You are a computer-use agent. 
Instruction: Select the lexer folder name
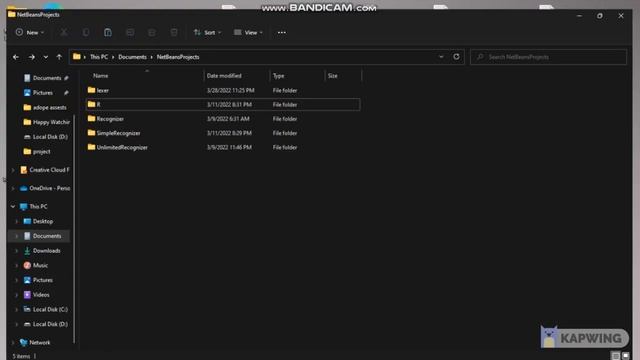click(x=103, y=90)
